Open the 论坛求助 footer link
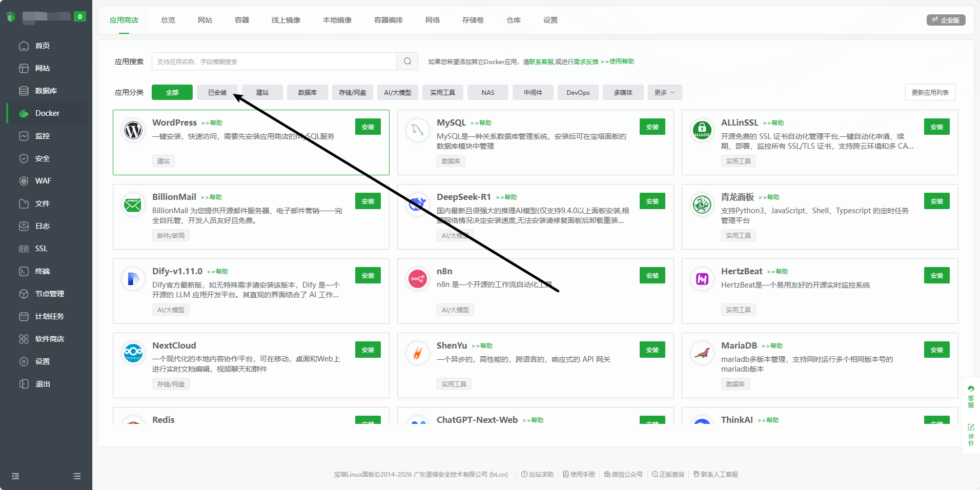Screen dimensions: 980x490 pos(537,475)
